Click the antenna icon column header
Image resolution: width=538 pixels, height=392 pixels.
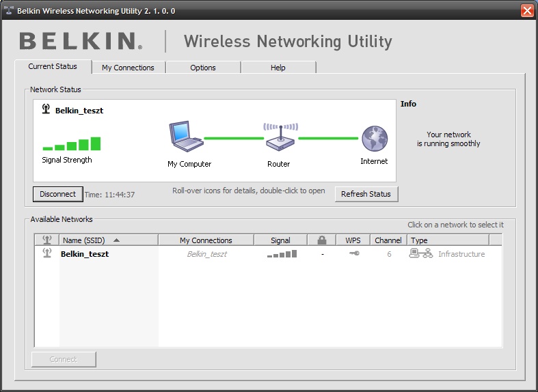(x=47, y=240)
